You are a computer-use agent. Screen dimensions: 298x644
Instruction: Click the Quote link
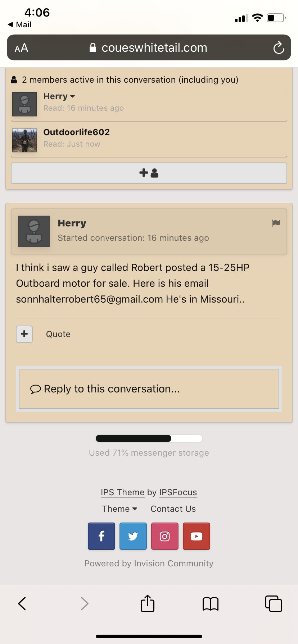(58, 334)
